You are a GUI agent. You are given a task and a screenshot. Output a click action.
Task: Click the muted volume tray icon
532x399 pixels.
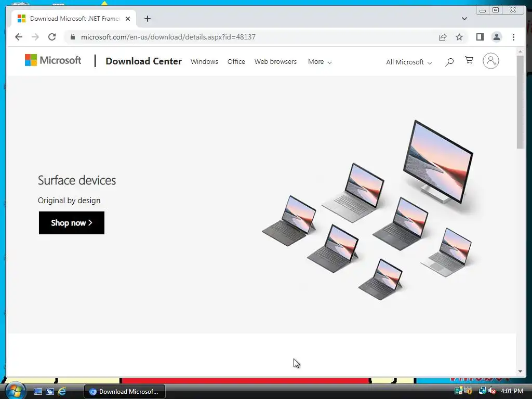[x=491, y=391]
